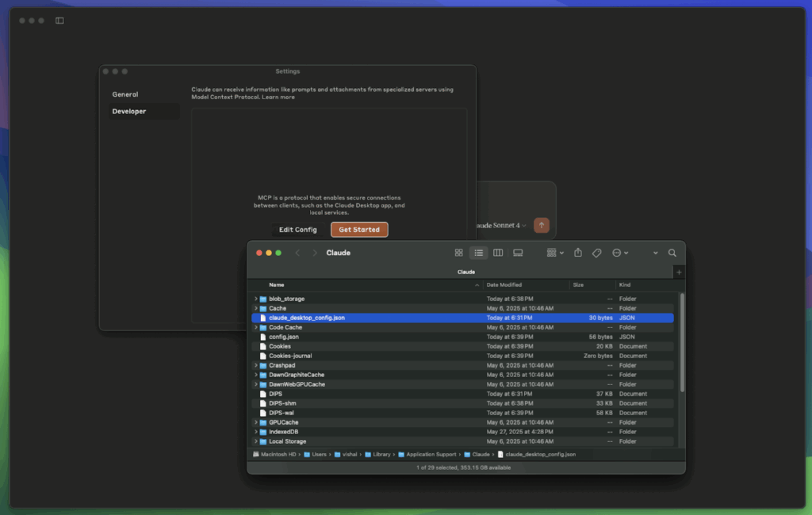Select the Cookies file
The width and height of the screenshot is (812, 515).
(462, 346)
